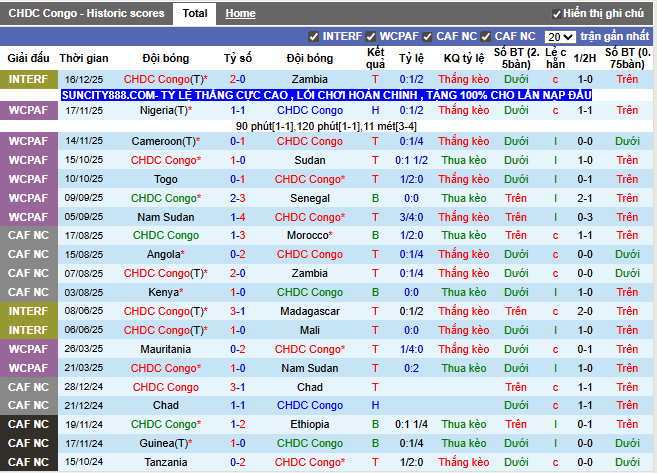The width and height of the screenshot is (657, 473).
Task: Open Sudan team link
Action: [x=310, y=160]
